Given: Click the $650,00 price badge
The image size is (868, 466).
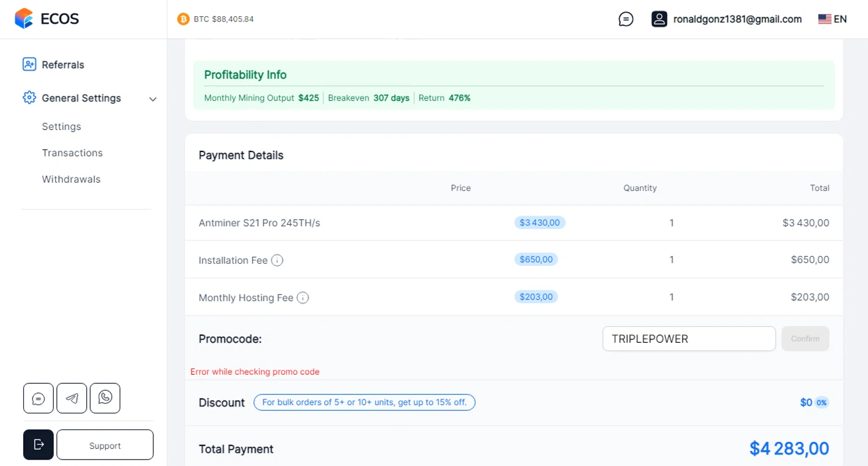Looking at the screenshot, I should point(536,259).
